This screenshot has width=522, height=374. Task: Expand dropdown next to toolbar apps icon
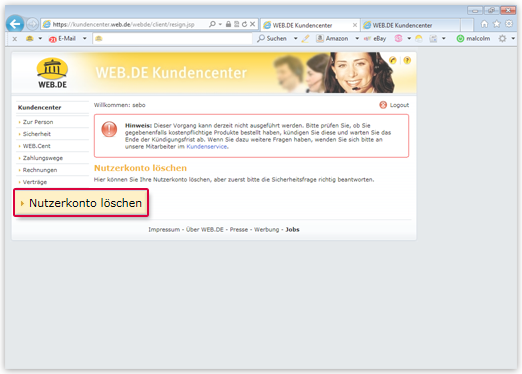click(x=444, y=39)
